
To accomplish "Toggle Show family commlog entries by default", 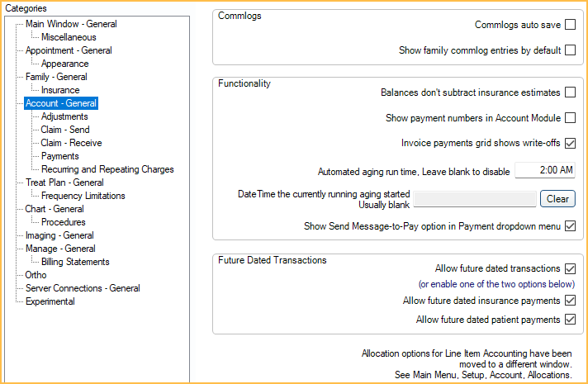I will 570,50.
